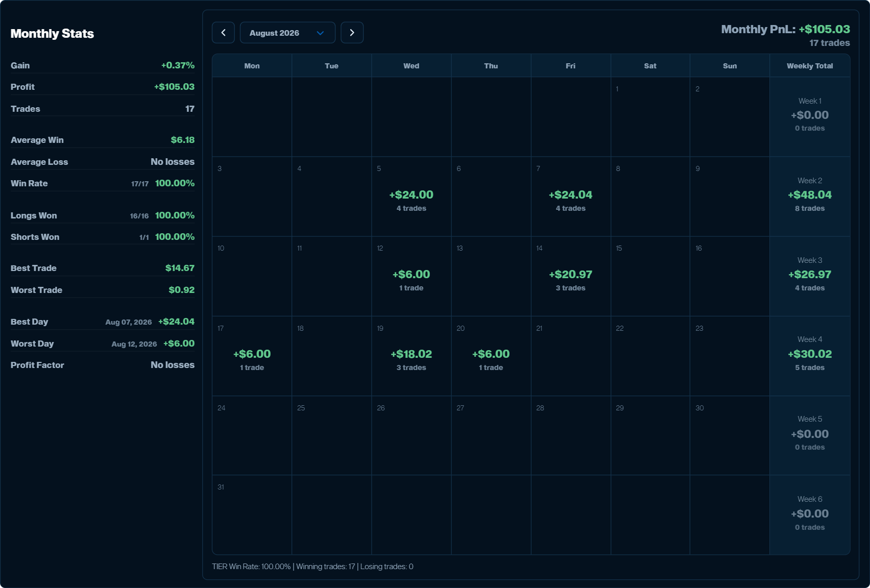Click Week 1 total cell
Viewport: 870px width, 588px height.
pyautogui.click(x=810, y=117)
